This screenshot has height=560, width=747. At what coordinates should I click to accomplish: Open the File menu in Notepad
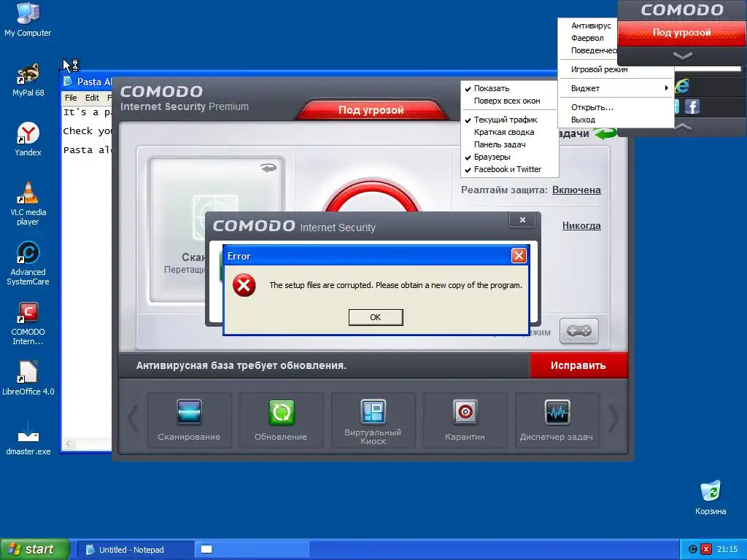pos(71,98)
